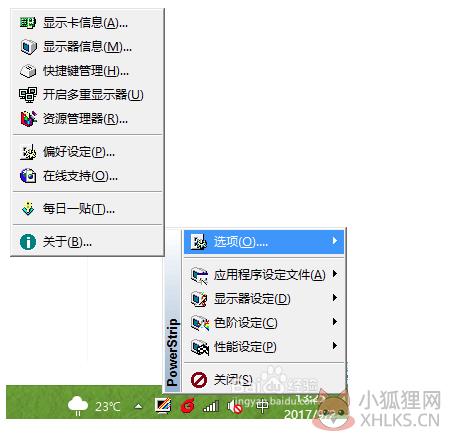Click the colorful icon beside 资源管理器
The image size is (451, 436).
pos(28,119)
